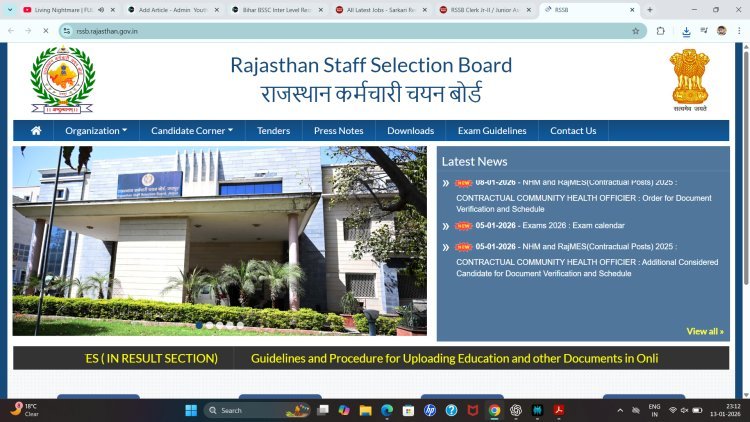Open the Chrome profile avatar
Screen dimensions: 750x422
(x=721, y=31)
